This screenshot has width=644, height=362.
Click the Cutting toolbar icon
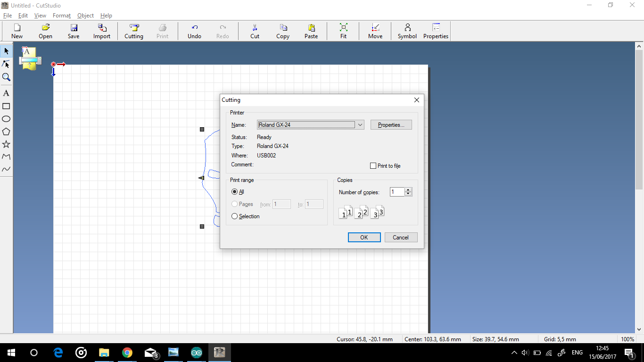134,31
